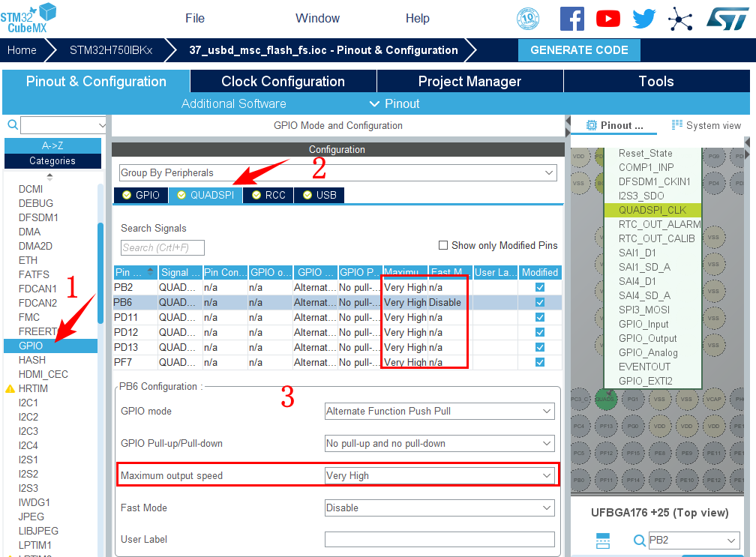Click Home in the breadcrumb
This screenshot has height=557, width=756.
(22, 50)
